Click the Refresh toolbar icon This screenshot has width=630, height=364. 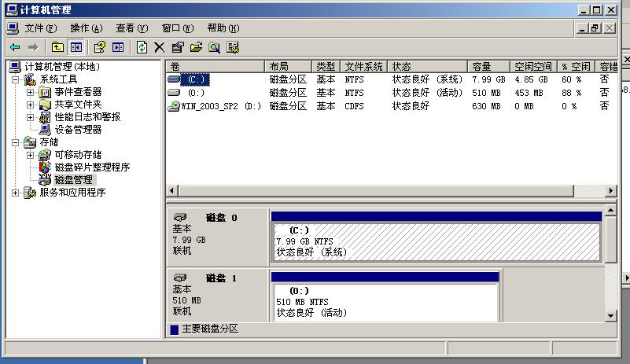(142, 47)
